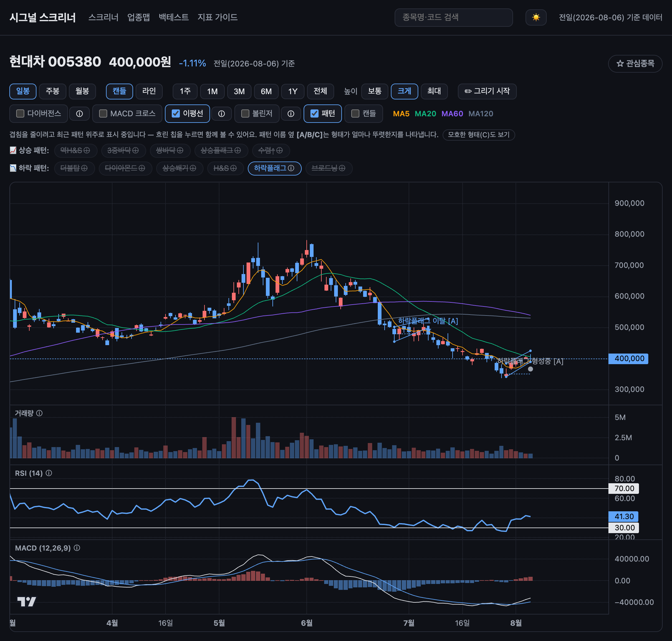Uncheck the 이평선 checkbox
This screenshot has height=641, width=672.
click(x=175, y=113)
